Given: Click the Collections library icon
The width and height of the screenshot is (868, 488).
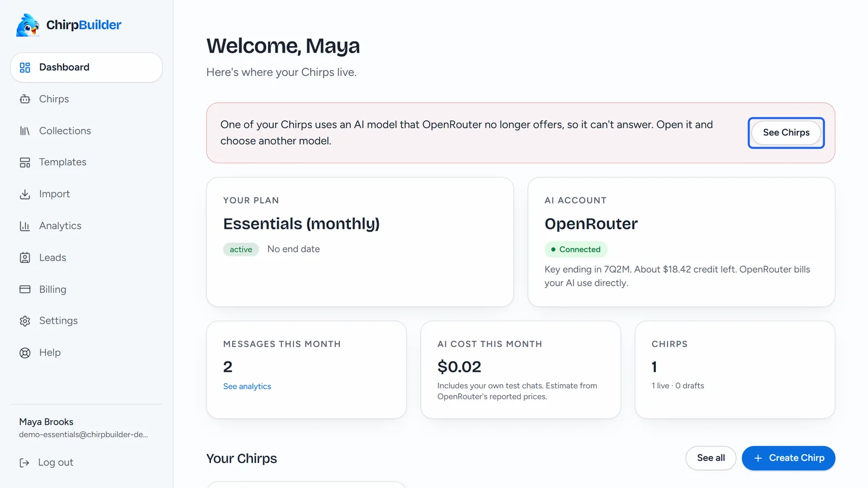Looking at the screenshot, I should [25, 131].
